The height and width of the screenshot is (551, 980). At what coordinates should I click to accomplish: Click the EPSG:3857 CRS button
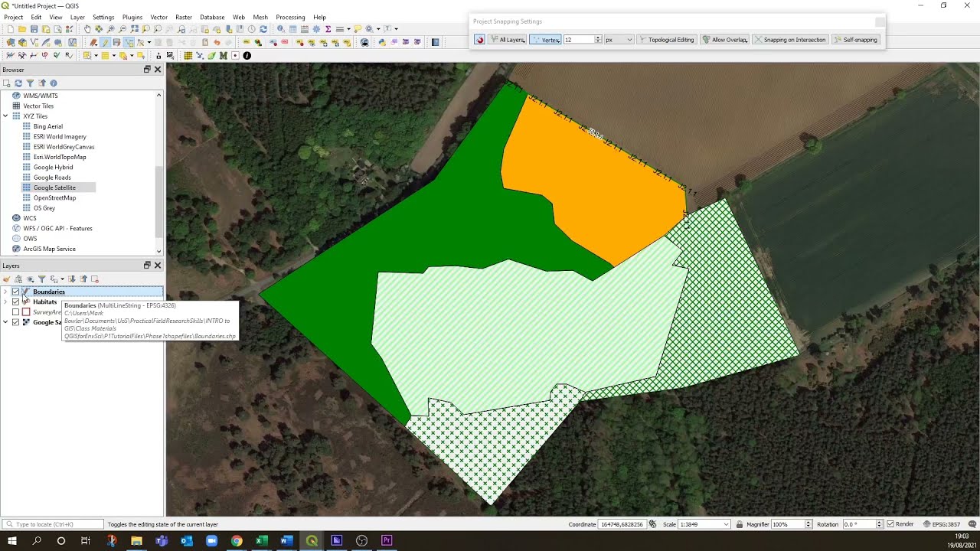pyautogui.click(x=942, y=524)
